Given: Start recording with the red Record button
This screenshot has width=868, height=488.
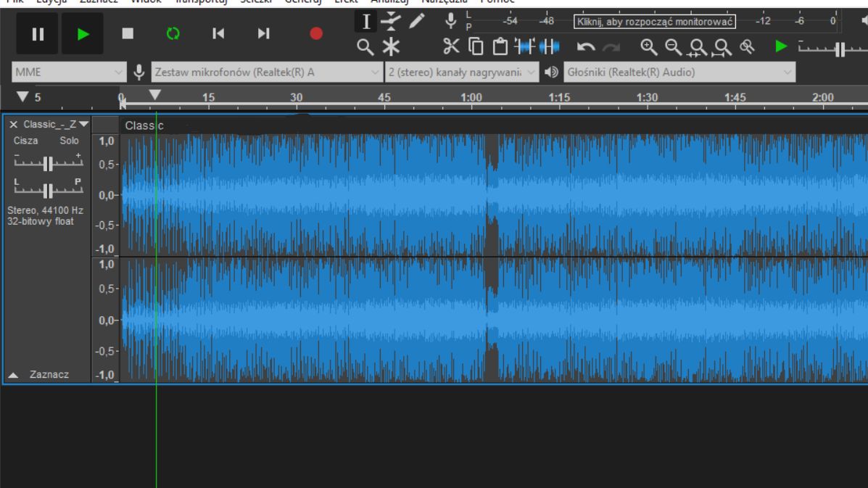Looking at the screenshot, I should (316, 34).
